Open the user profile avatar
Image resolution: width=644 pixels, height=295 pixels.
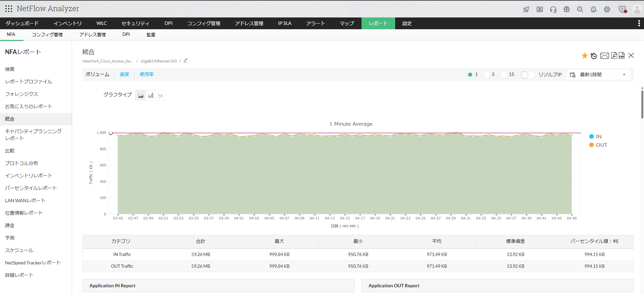click(637, 9)
